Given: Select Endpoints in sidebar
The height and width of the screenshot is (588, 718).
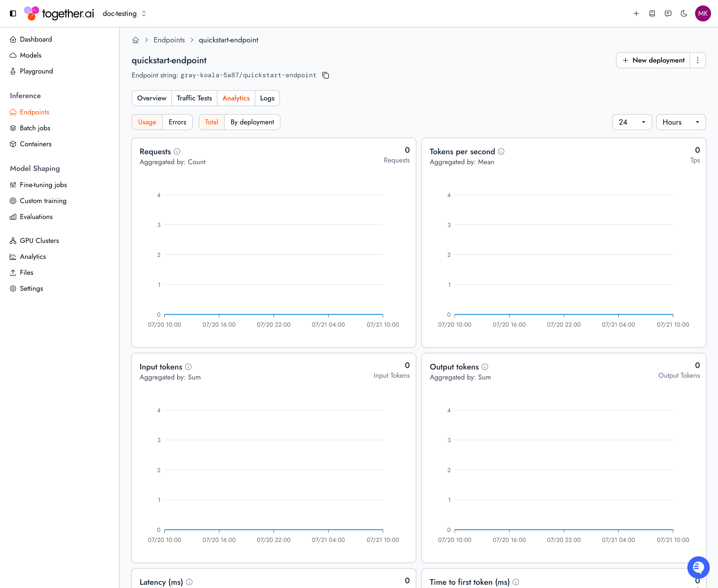Looking at the screenshot, I should tap(34, 112).
